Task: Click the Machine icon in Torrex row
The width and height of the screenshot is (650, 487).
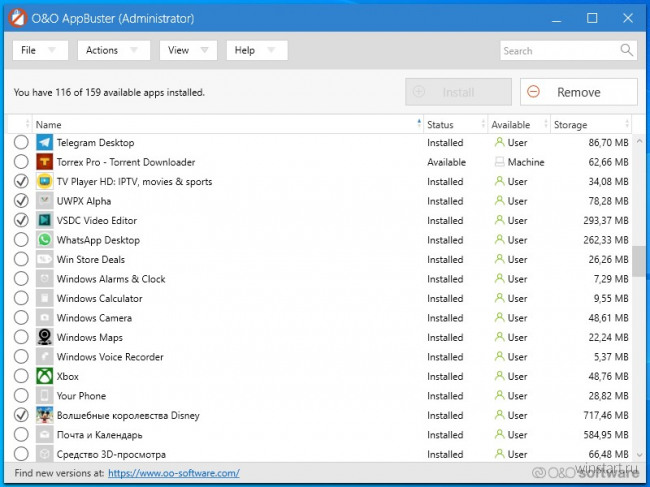Action: coord(500,162)
